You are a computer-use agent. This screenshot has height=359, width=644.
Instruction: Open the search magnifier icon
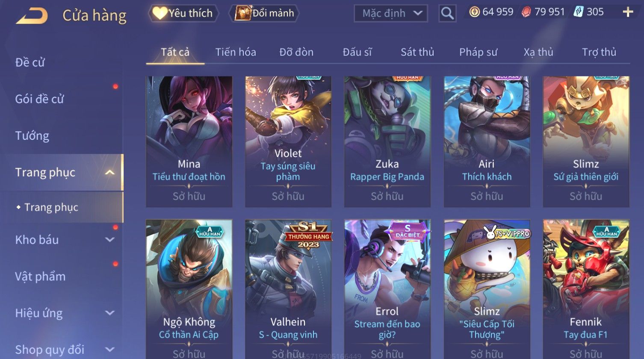(x=447, y=13)
